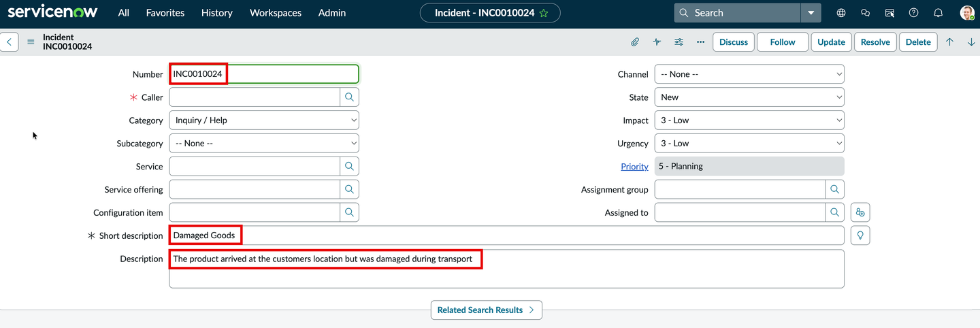980x328 pixels.
Task: Open the Subcategory dropdown
Action: coord(264,144)
